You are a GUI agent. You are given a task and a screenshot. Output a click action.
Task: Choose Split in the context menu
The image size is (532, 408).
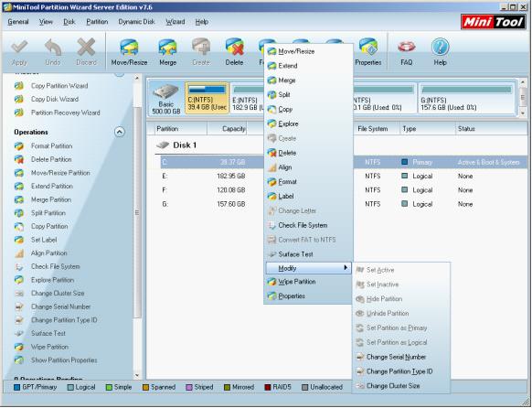pos(308,95)
